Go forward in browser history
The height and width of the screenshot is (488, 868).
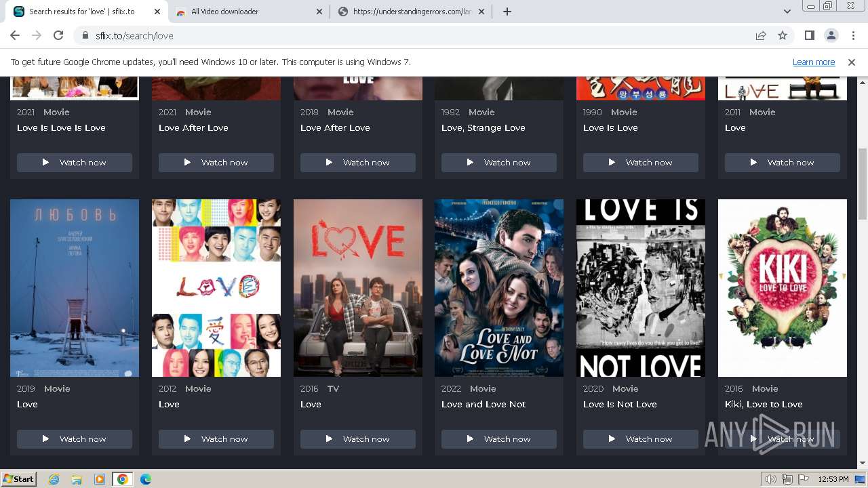[x=37, y=35]
